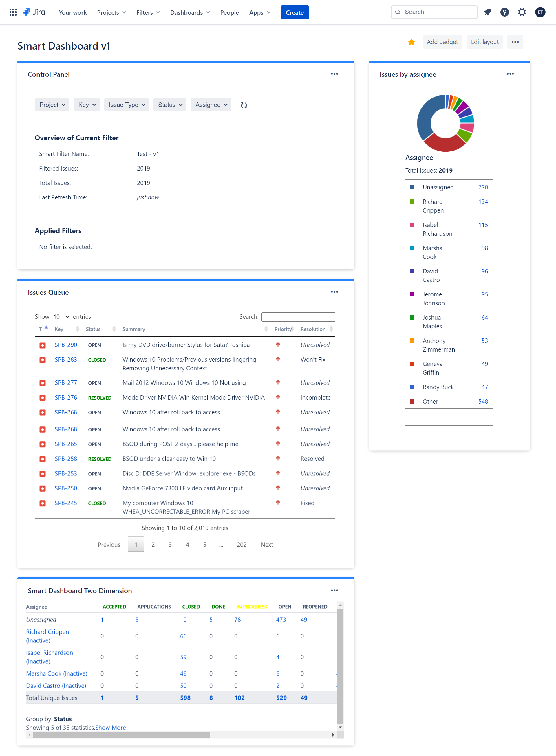The height and width of the screenshot is (756, 556).
Task: Click the Unassigned count 720
Action: tap(483, 187)
